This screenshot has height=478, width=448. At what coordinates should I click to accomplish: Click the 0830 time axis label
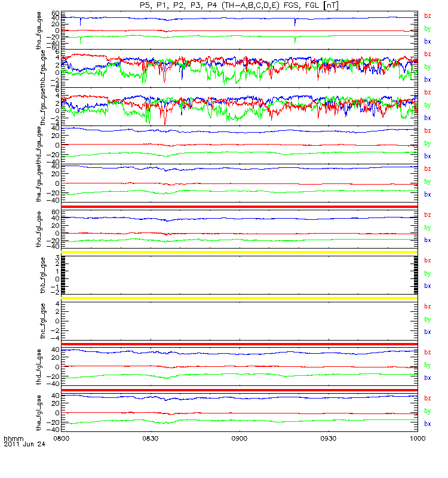(151, 439)
